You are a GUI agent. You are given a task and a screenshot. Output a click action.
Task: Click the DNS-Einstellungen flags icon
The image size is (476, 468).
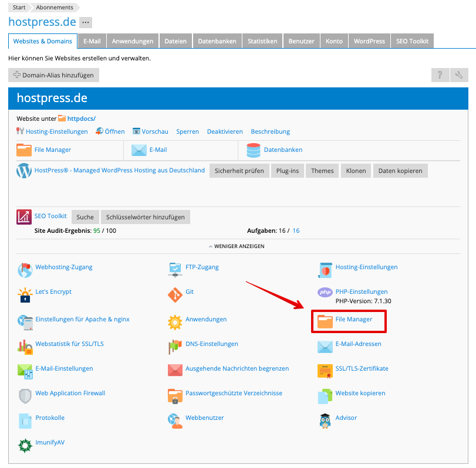175,347
